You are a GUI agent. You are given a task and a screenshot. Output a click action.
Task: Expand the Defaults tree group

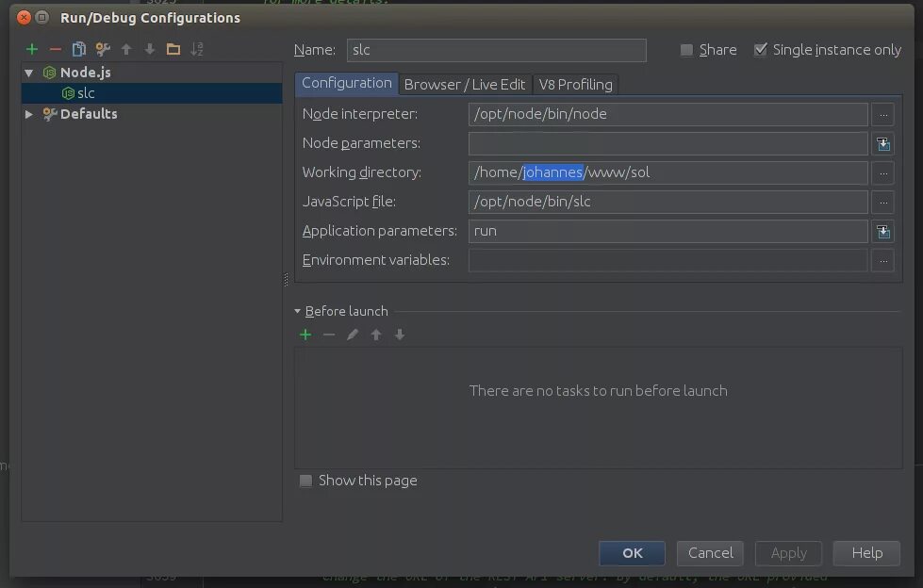pyautogui.click(x=29, y=114)
